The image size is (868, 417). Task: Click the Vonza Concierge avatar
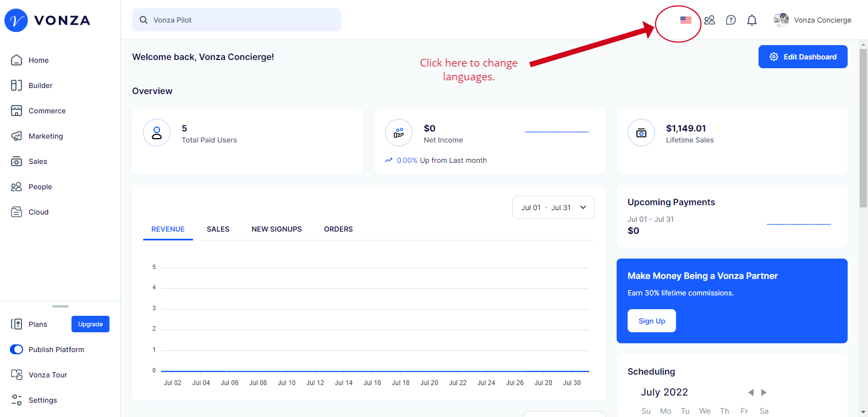(x=781, y=20)
